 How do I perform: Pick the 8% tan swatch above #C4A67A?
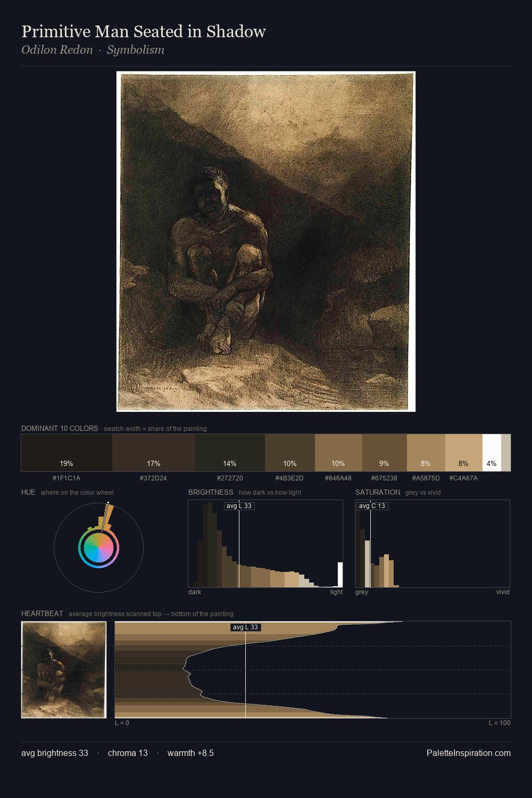click(x=464, y=453)
